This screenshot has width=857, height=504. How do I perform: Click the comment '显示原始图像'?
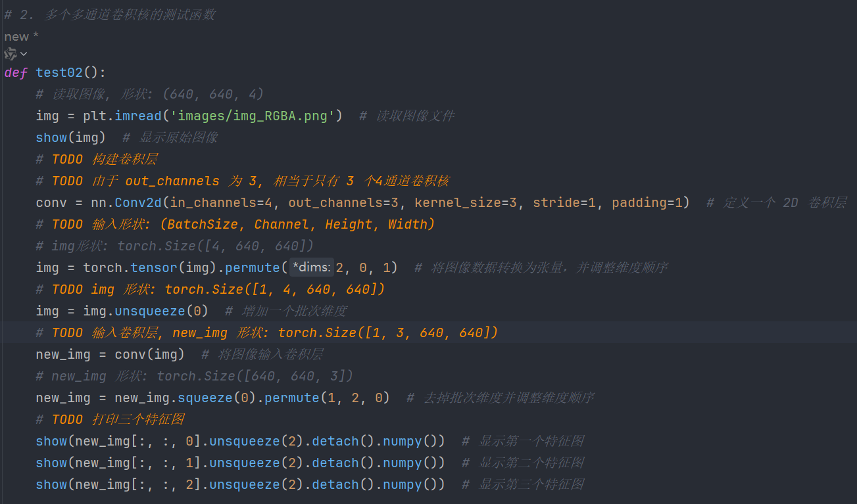point(170,137)
